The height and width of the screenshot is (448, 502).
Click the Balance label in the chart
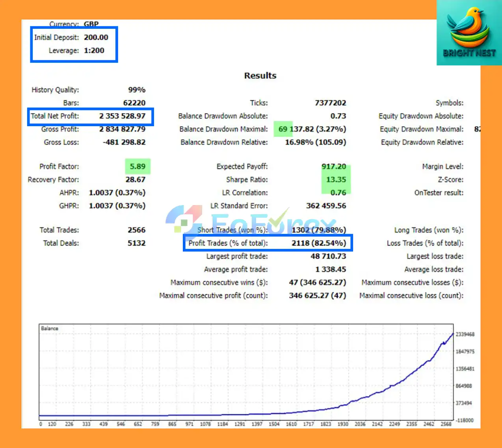click(50, 328)
